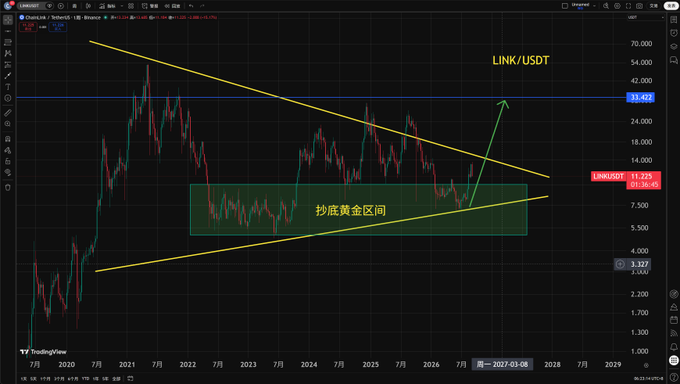Open the notifications bell in right sidebar
Screen dimensions: 680x384
(673, 347)
